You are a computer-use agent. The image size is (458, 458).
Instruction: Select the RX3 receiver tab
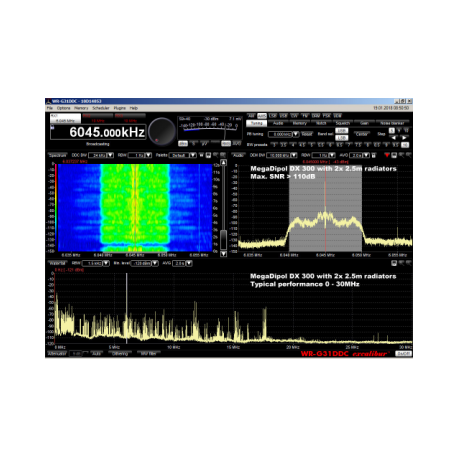130,118
